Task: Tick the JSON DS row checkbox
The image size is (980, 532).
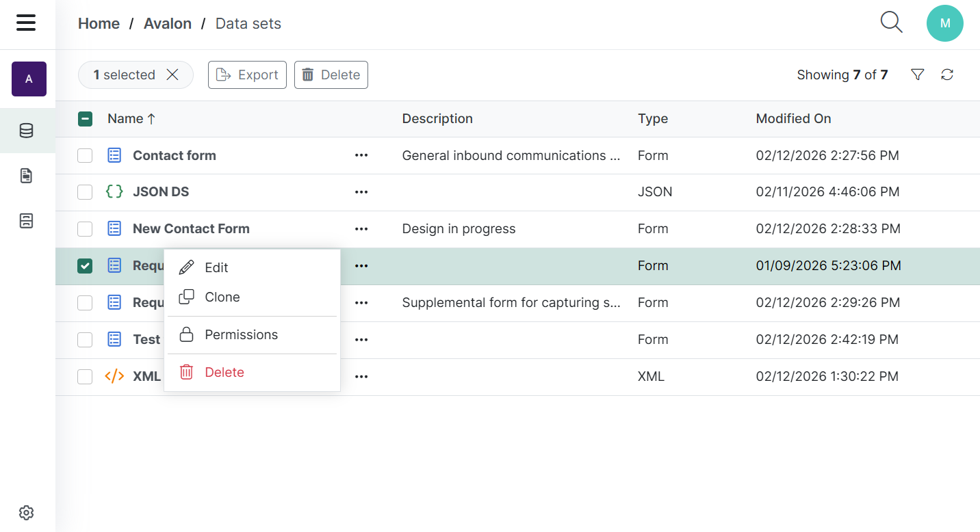Action: pyautogui.click(x=85, y=192)
